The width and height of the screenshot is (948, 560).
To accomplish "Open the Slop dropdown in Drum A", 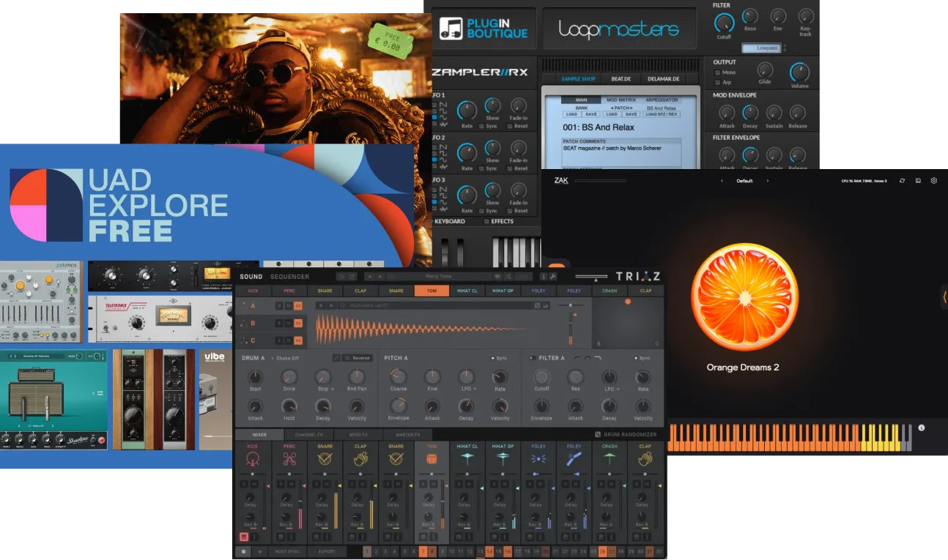I will [325, 389].
